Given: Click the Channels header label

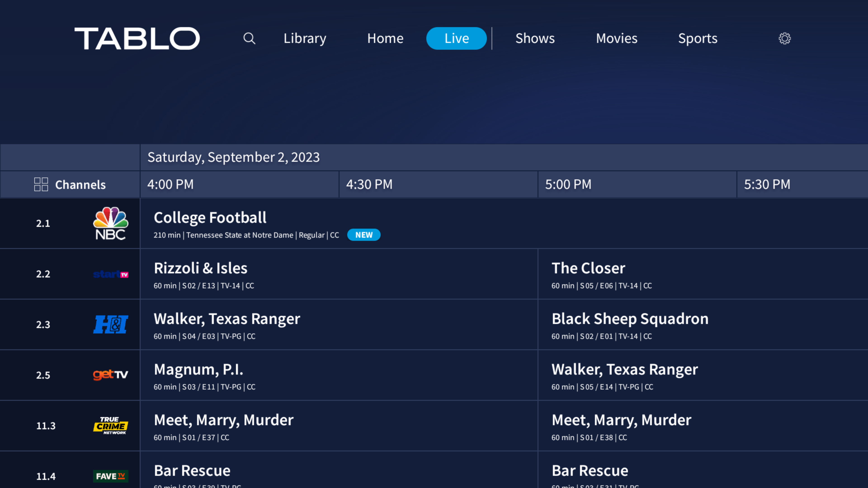Looking at the screenshot, I should point(80,185).
